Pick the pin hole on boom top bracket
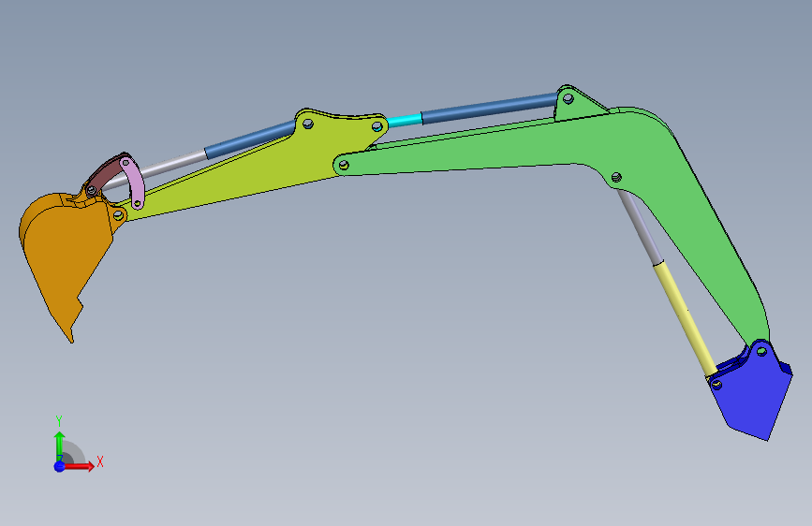 (568, 98)
